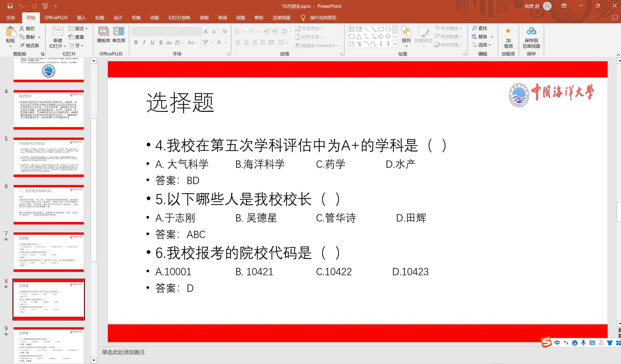Toggle Italic text formatting

(x=144, y=43)
